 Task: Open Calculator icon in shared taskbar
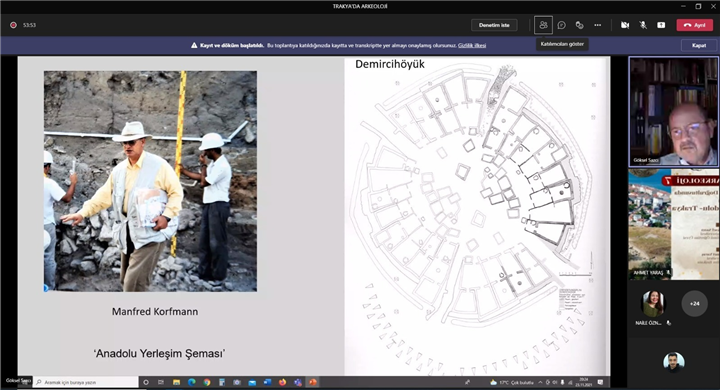[222, 382]
